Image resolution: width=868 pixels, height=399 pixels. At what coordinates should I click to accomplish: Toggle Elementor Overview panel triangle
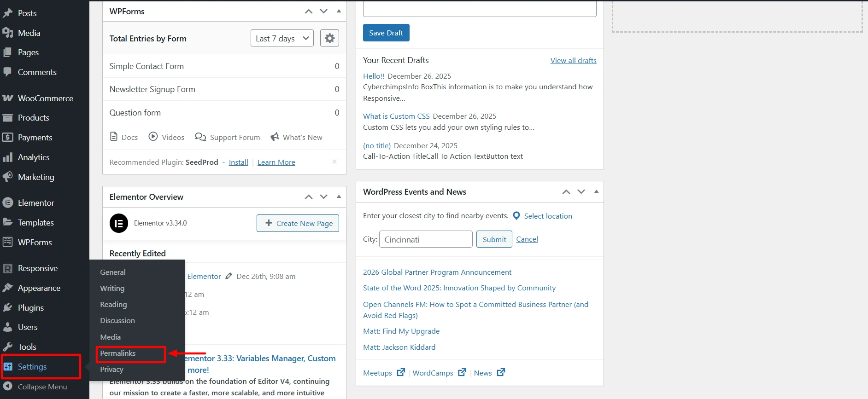point(339,197)
